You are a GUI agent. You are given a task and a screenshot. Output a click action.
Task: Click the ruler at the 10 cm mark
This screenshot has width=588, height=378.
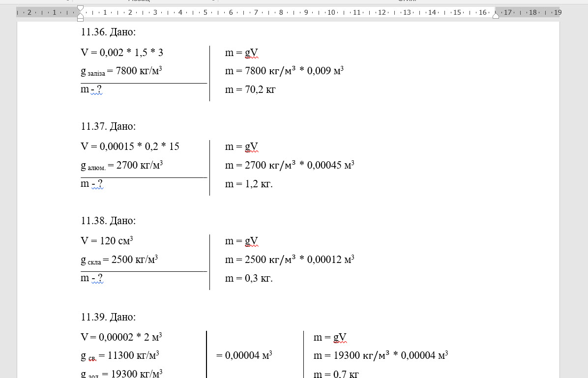pos(331,12)
